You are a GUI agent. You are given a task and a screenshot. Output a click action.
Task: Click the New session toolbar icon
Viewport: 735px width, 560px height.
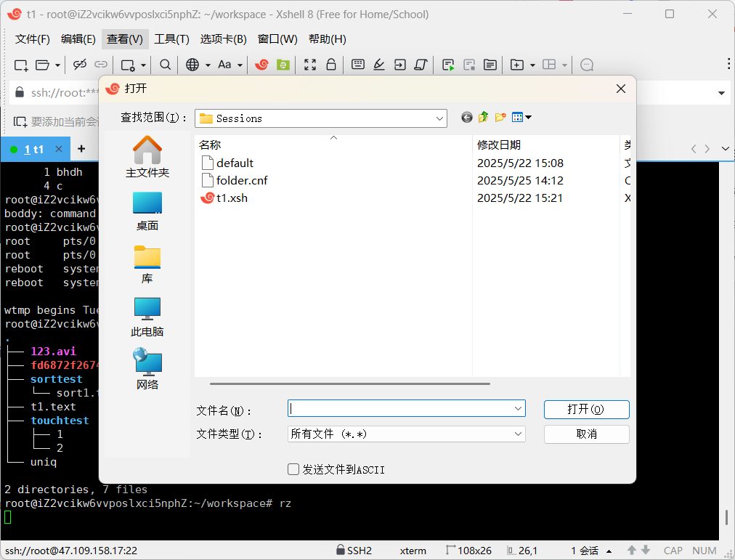click(x=20, y=65)
